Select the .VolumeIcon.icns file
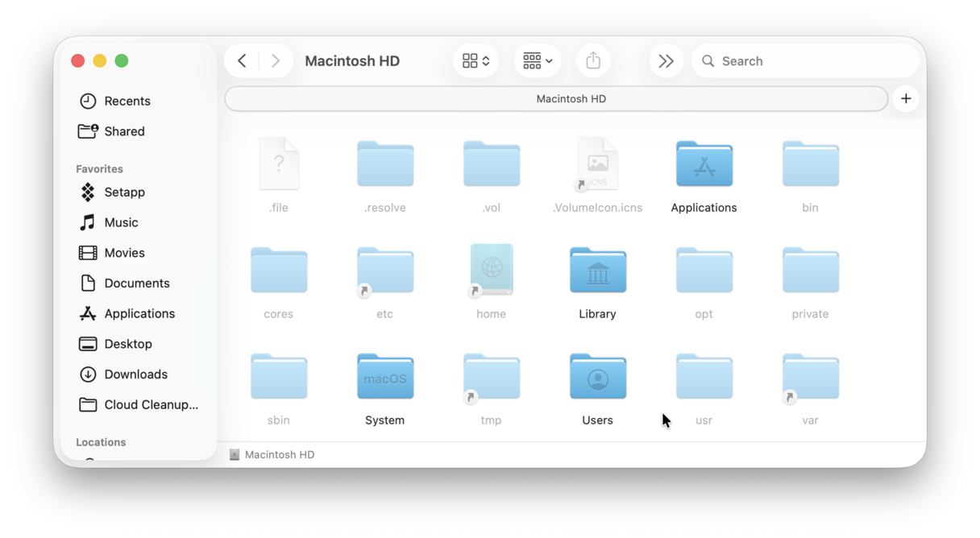 (597, 163)
